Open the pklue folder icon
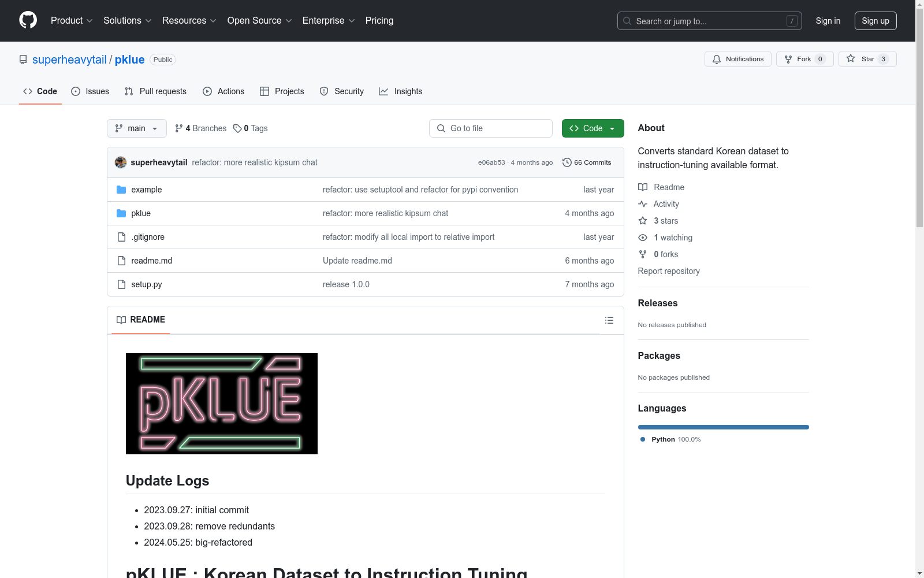 coord(121,213)
